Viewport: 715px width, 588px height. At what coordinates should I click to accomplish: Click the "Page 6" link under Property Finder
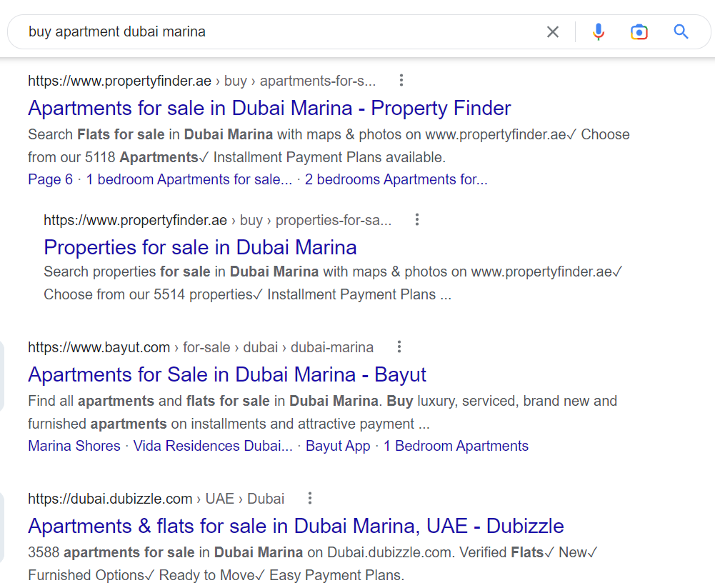pyautogui.click(x=50, y=179)
